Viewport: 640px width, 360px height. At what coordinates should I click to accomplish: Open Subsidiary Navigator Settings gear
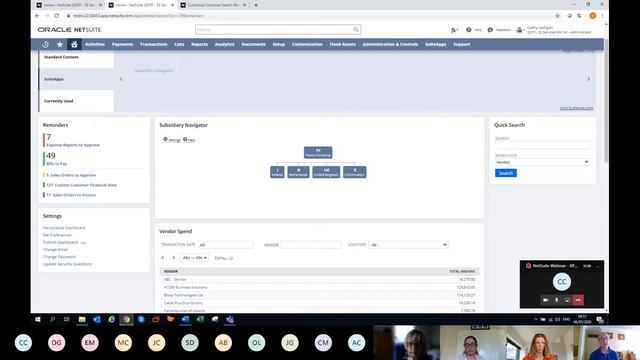(x=165, y=139)
